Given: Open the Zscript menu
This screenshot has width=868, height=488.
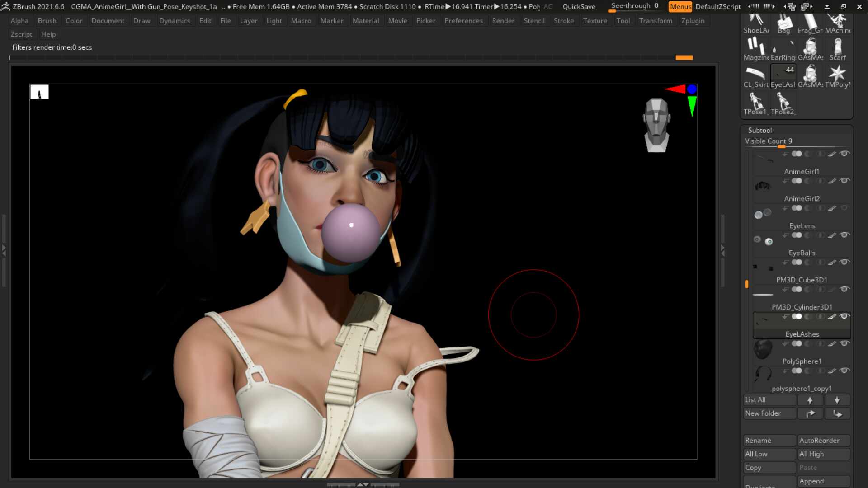Looking at the screenshot, I should pyautogui.click(x=21, y=34).
